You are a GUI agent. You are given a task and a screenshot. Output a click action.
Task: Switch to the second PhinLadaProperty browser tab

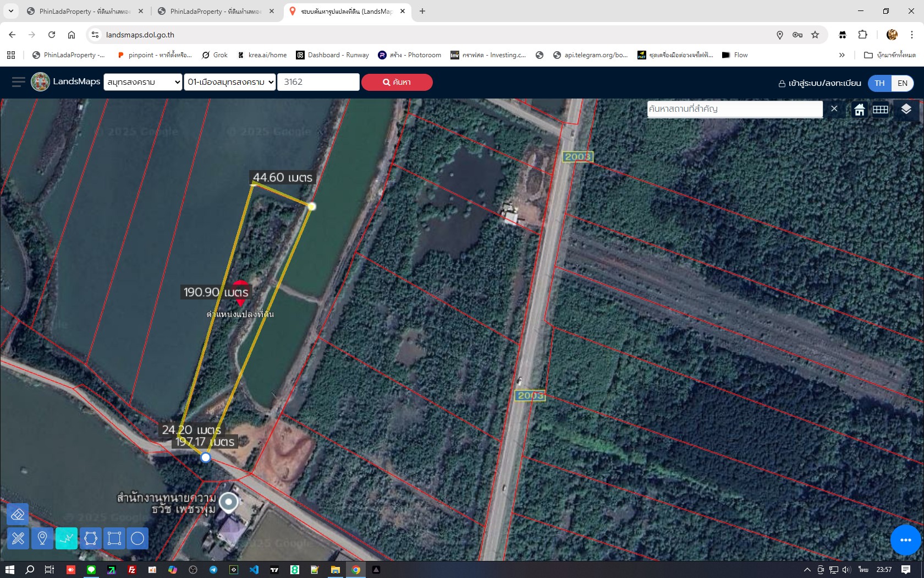215,11
